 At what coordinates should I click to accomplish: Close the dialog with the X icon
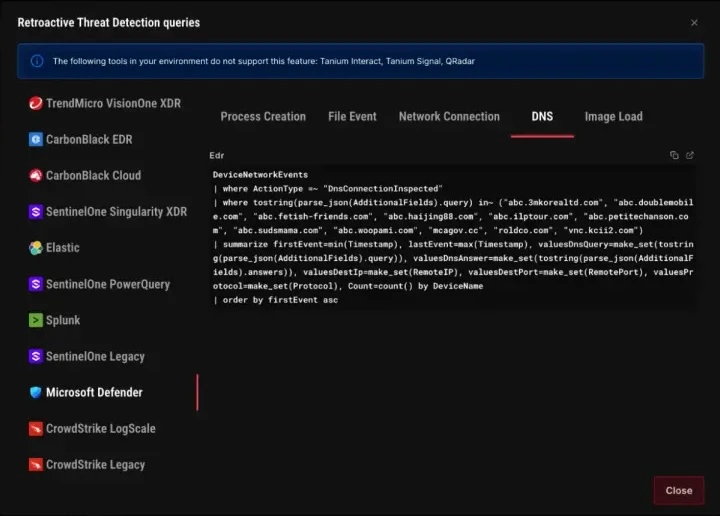click(x=694, y=22)
